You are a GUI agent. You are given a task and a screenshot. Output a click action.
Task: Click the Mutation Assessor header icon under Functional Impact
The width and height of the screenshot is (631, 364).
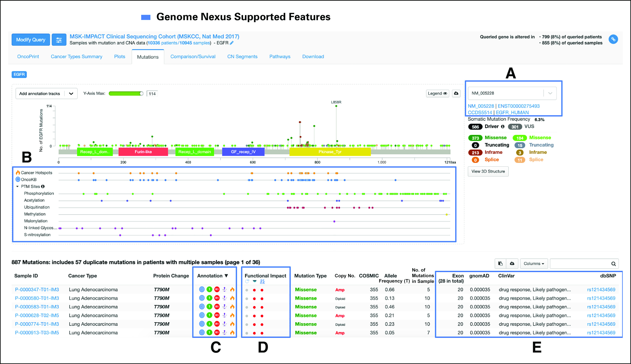click(247, 281)
